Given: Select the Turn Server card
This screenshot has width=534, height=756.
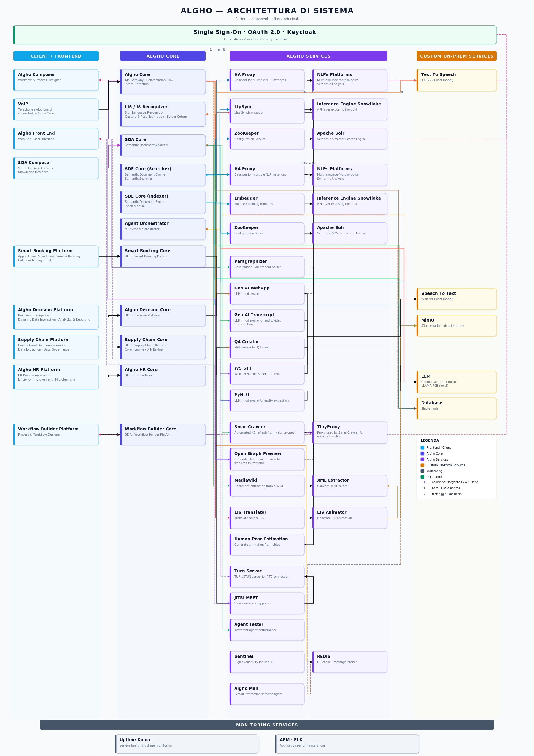Looking at the screenshot, I should coord(267,577).
